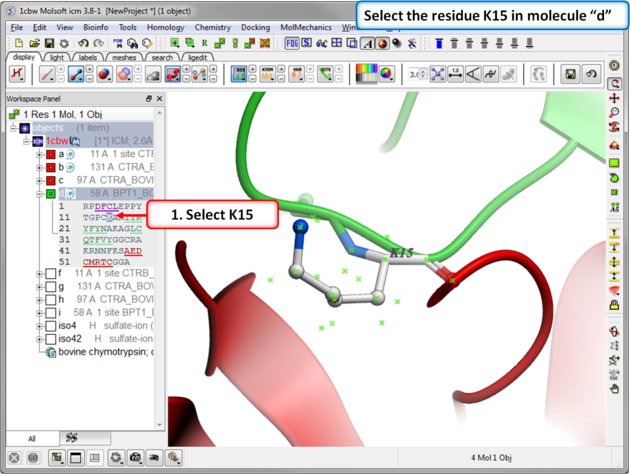630x474 pixels.
Task: Switch to the labels tab
Action: (x=88, y=58)
